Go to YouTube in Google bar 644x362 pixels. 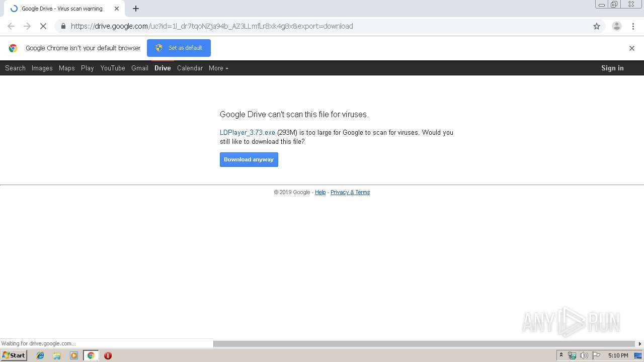click(x=113, y=68)
